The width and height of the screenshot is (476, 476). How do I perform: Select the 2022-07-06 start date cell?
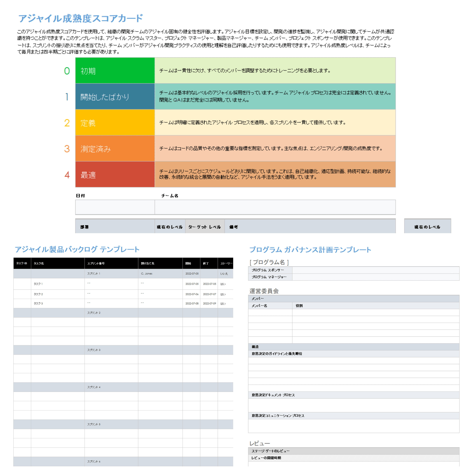click(191, 294)
